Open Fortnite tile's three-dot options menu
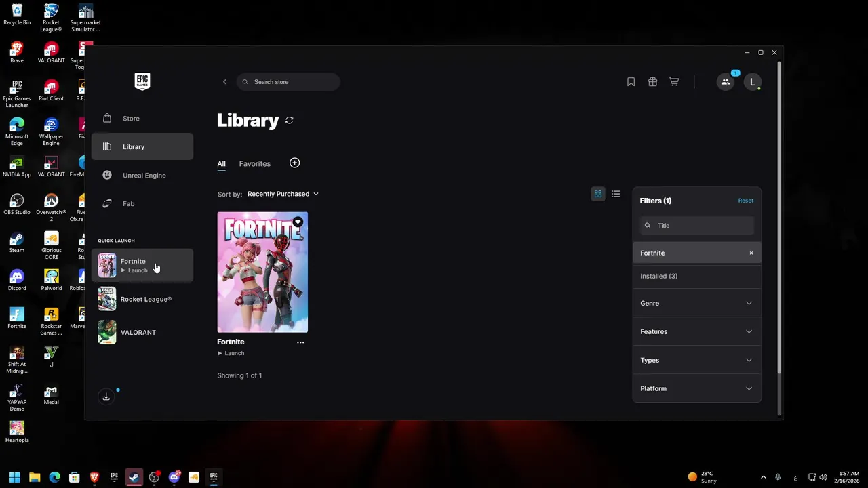This screenshot has width=868, height=488. click(300, 342)
